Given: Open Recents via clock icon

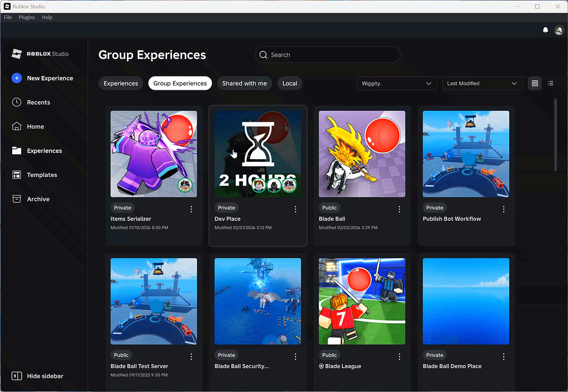Looking at the screenshot, I should click(17, 103).
